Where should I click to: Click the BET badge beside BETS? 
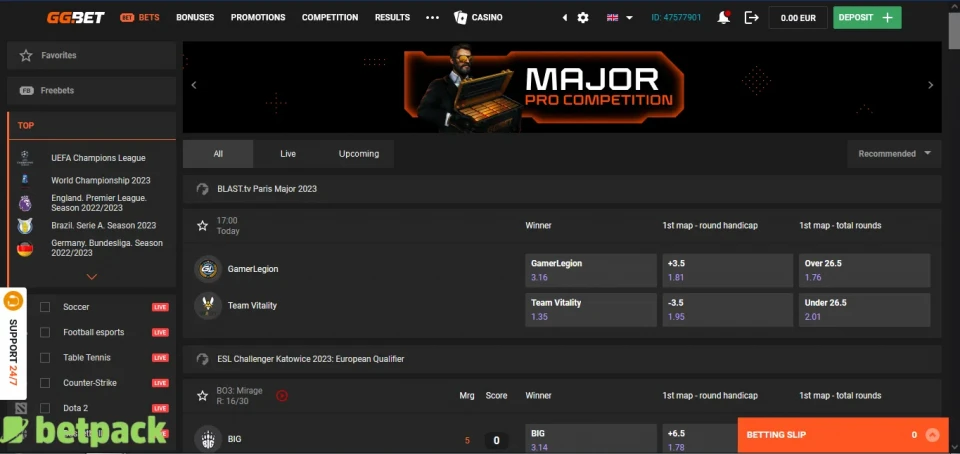tap(127, 18)
